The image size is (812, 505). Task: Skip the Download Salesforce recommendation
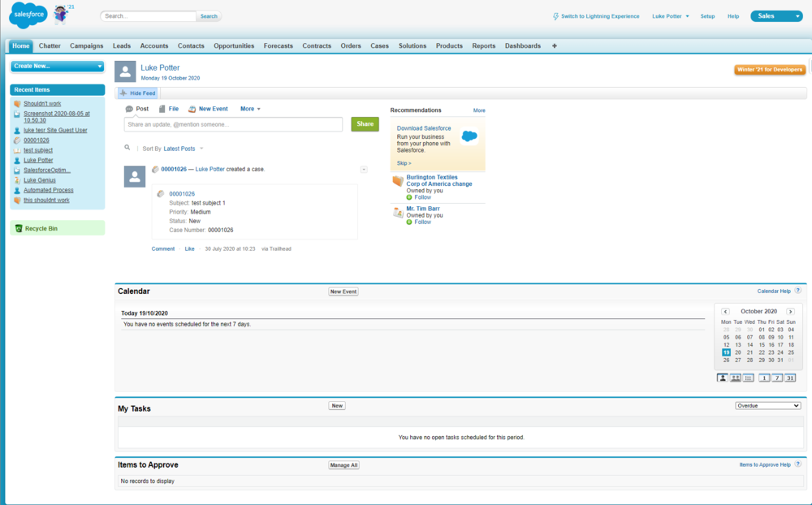[404, 163]
